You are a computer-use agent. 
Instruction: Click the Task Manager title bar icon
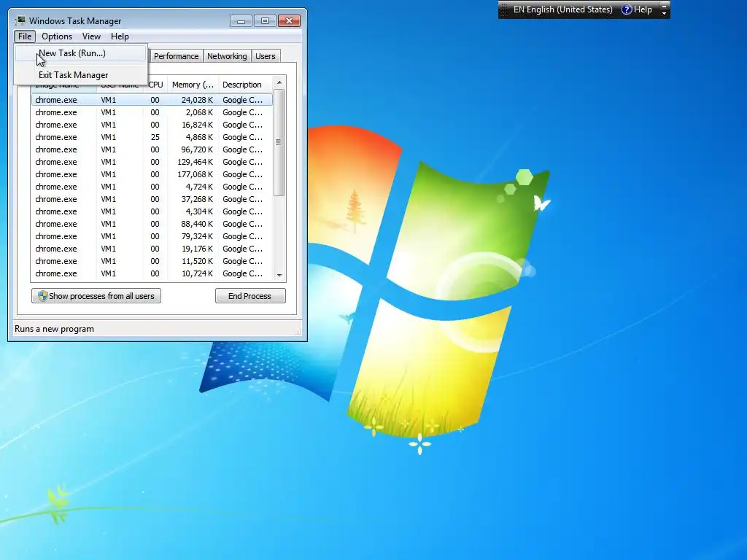[x=20, y=20]
